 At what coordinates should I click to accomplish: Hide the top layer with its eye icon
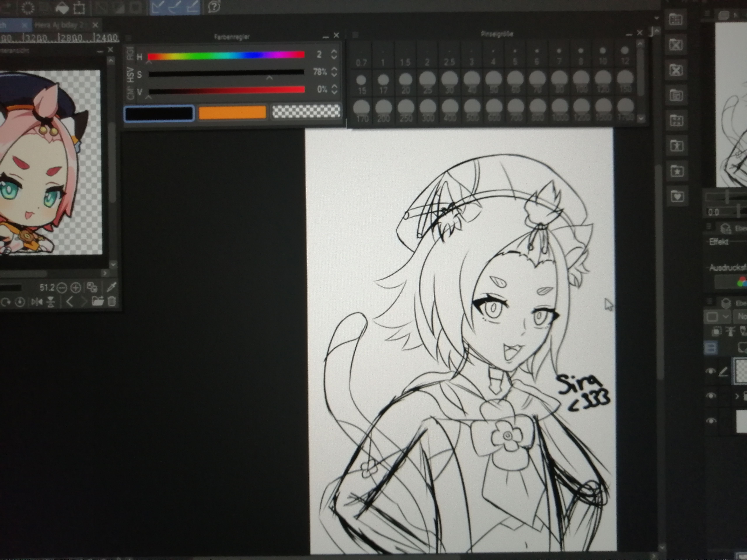[x=710, y=371]
